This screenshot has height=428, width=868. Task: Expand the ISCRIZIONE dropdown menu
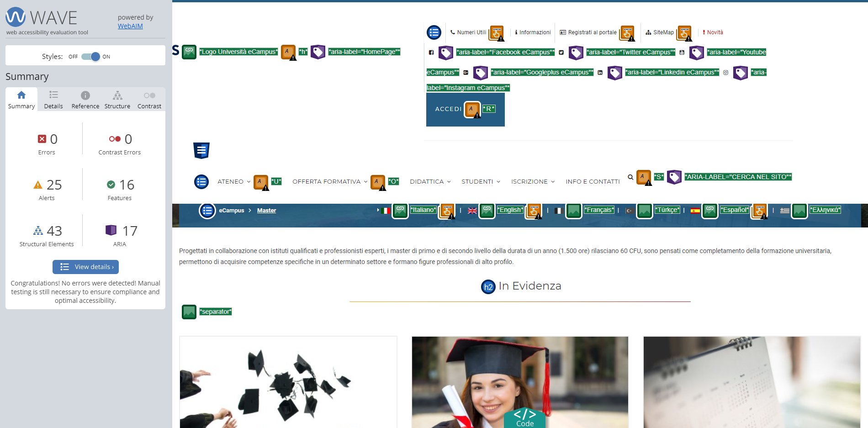pos(533,182)
